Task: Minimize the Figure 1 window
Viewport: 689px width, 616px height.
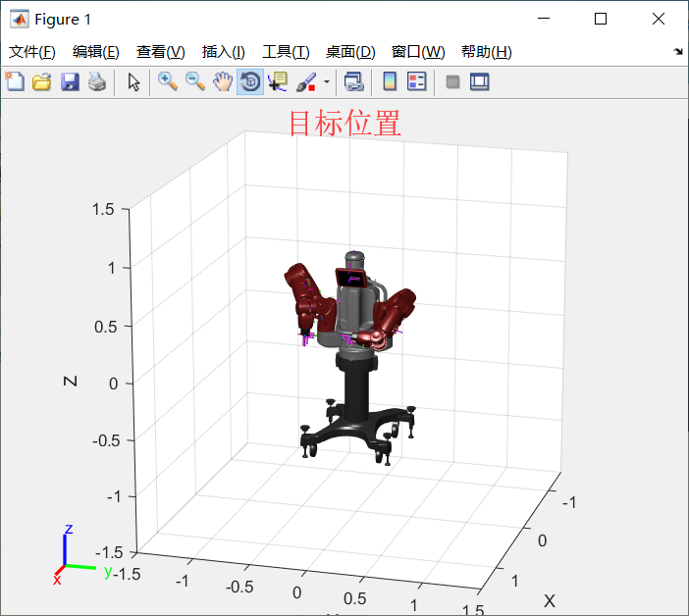Action: (x=544, y=19)
